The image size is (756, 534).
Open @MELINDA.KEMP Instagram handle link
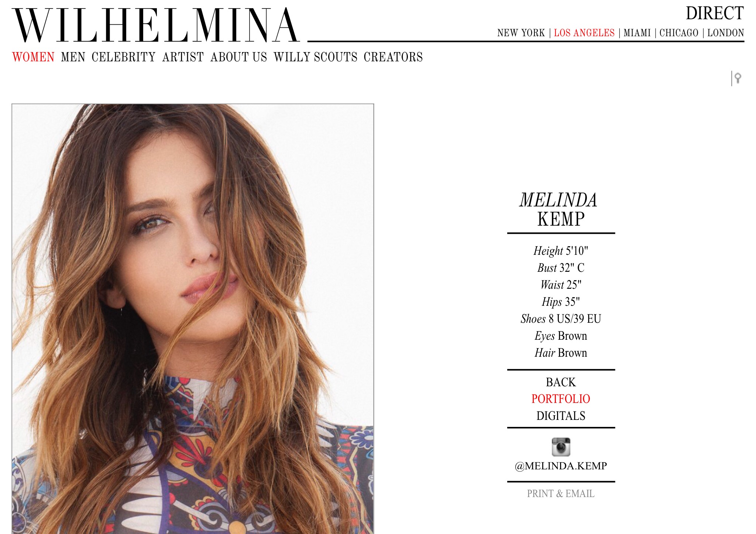pos(561,466)
